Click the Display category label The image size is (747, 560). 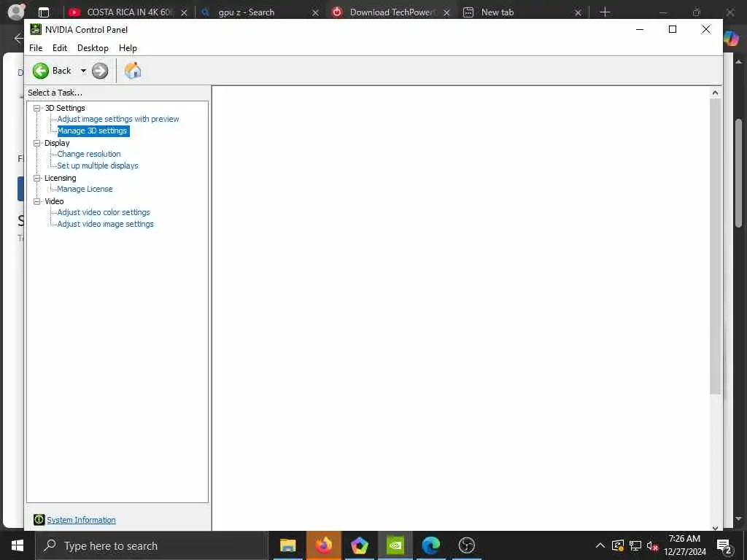pyautogui.click(x=57, y=143)
